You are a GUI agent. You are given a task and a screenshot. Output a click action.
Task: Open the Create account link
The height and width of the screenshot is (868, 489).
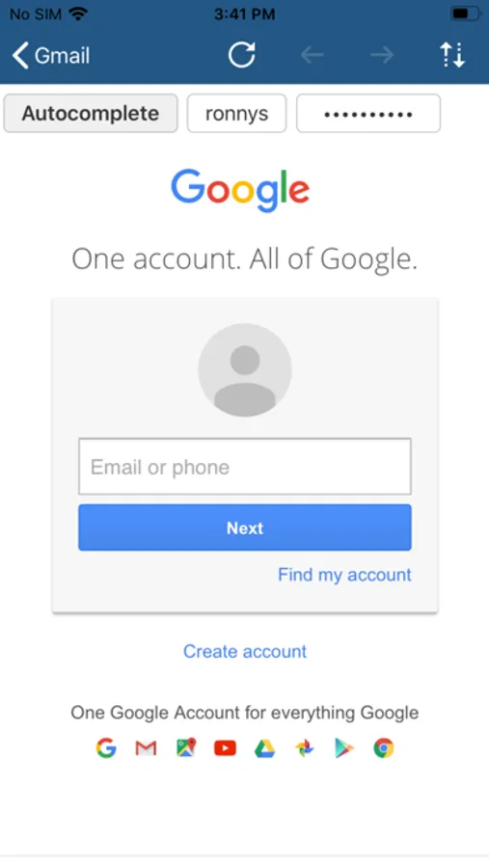pos(245,652)
